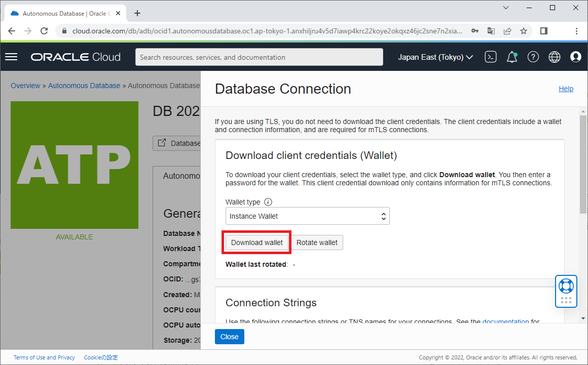
Task: Go to Autonomous Database breadcrumb link
Action: click(84, 86)
